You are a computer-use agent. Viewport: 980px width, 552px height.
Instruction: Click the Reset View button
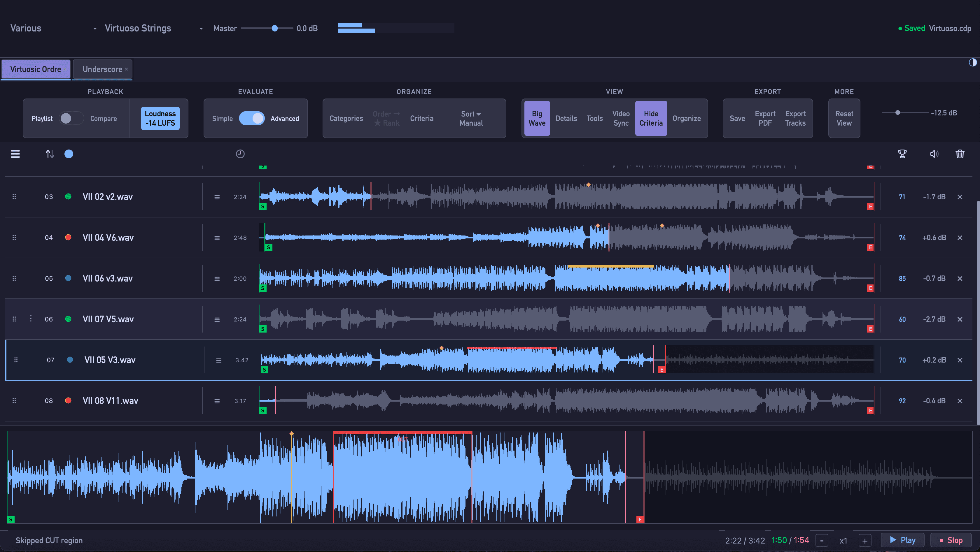pos(844,118)
